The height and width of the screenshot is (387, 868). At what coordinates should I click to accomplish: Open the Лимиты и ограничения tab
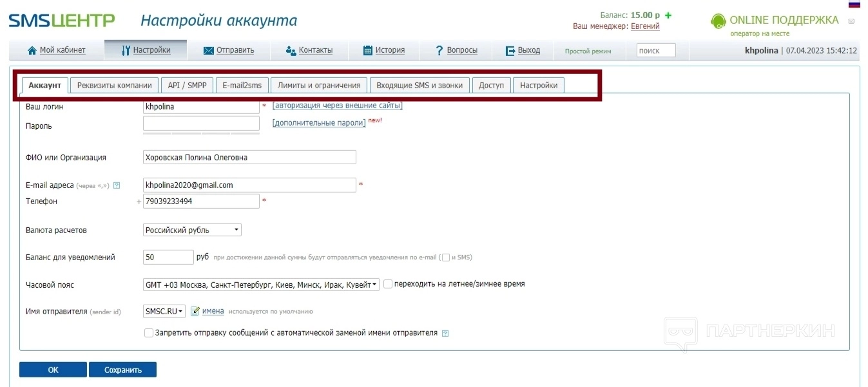pyautogui.click(x=319, y=85)
